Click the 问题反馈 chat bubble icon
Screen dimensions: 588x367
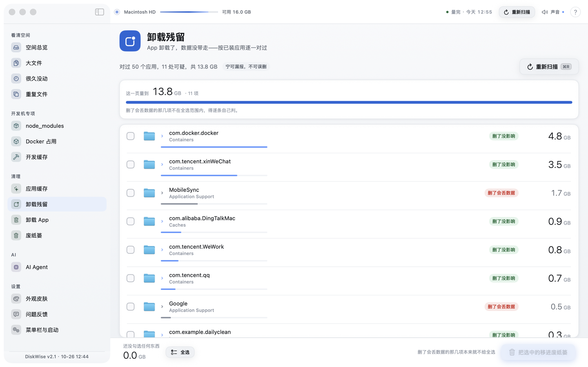tap(16, 315)
